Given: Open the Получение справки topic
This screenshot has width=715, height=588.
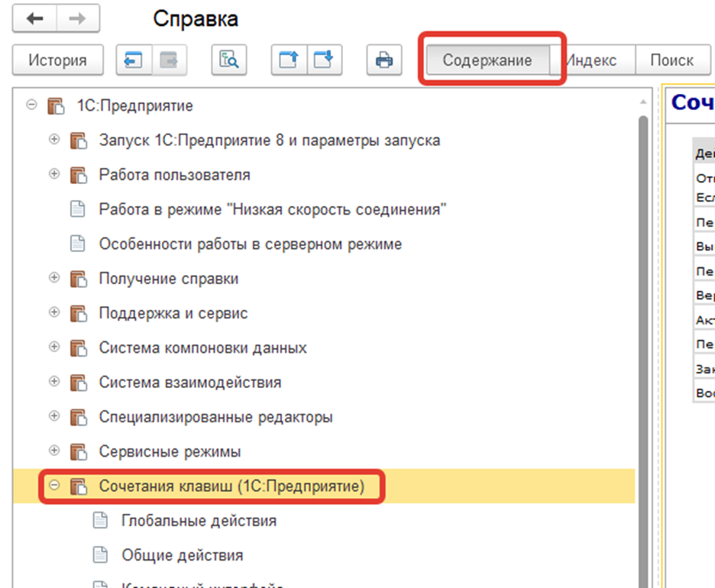Looking at the screenshot, I should (169, 279).
